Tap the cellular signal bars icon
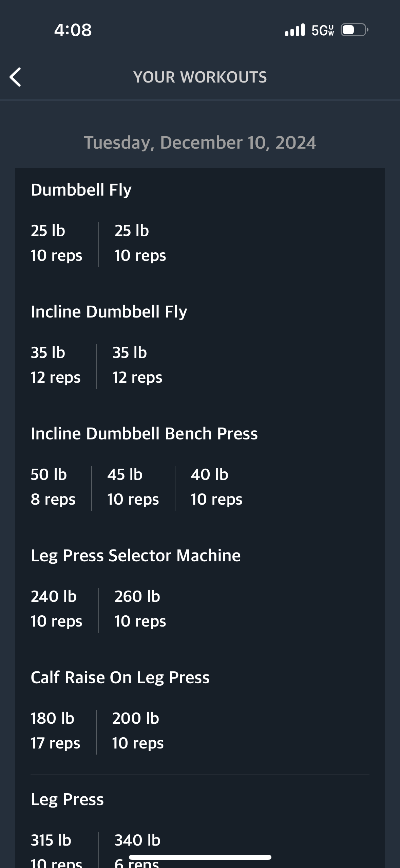 [295, 30]
